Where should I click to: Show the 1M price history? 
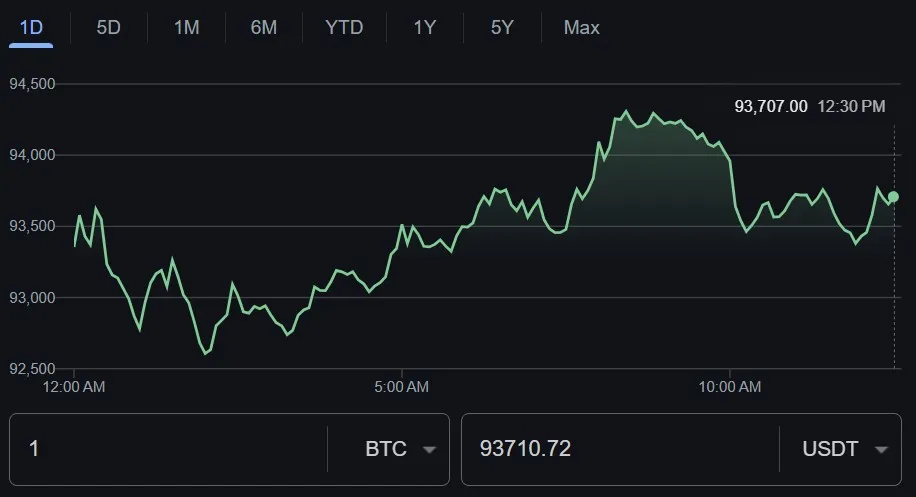tap(186, 27)
